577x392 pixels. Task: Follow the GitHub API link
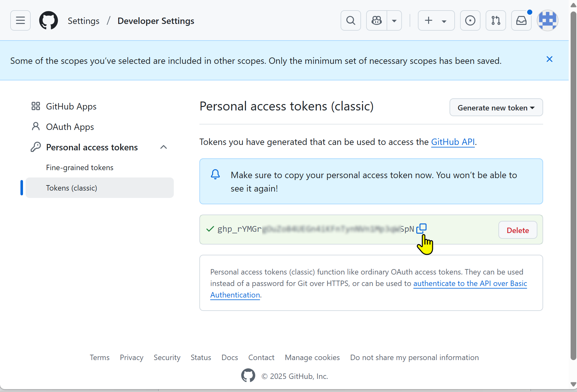453,142
